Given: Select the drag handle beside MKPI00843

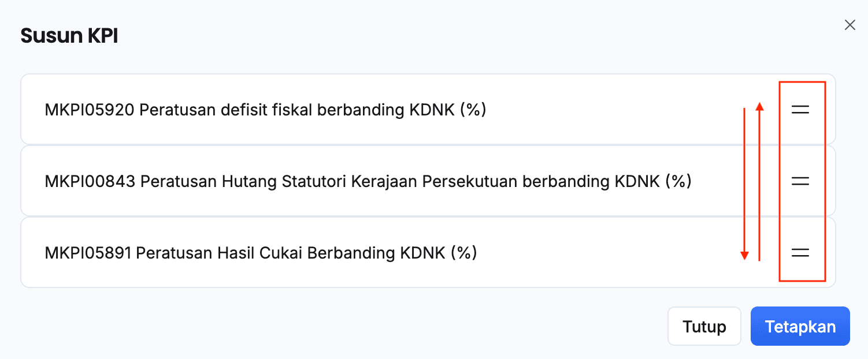Looking at the screenshot, I should 800,181.
